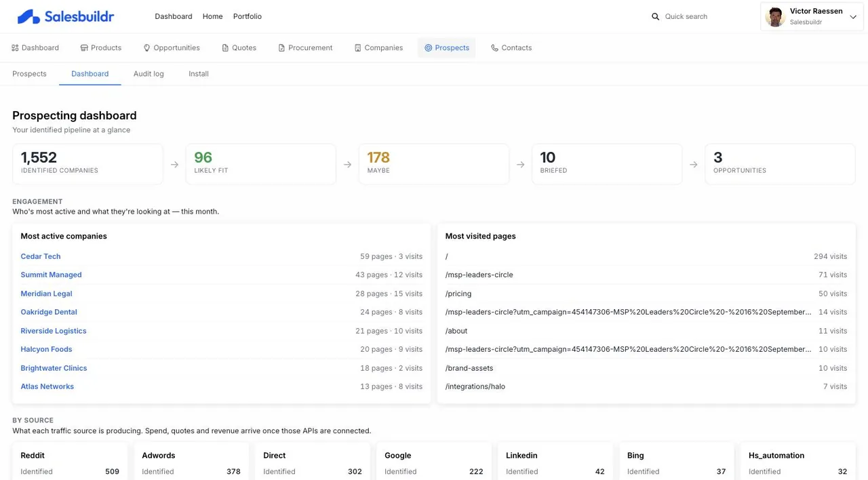This screenshot has width=868, height=480.
Task: Open Dashboard in the top header menu
Action: click(174, 16)
